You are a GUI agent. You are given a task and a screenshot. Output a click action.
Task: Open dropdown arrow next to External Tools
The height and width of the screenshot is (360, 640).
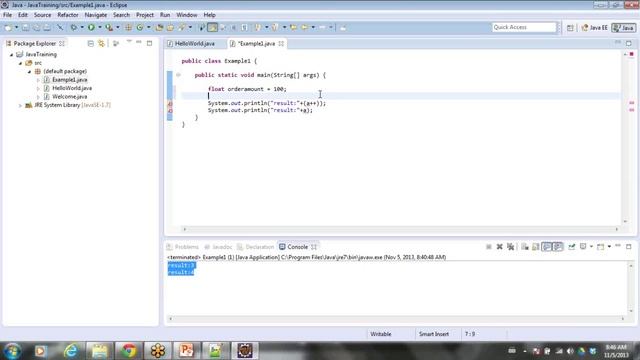118,28
